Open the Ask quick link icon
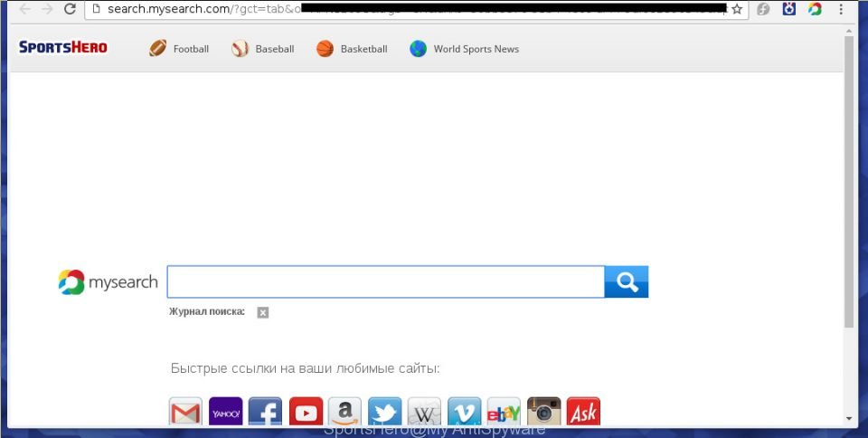Viewport: 868px width, 438px height. 583,411
